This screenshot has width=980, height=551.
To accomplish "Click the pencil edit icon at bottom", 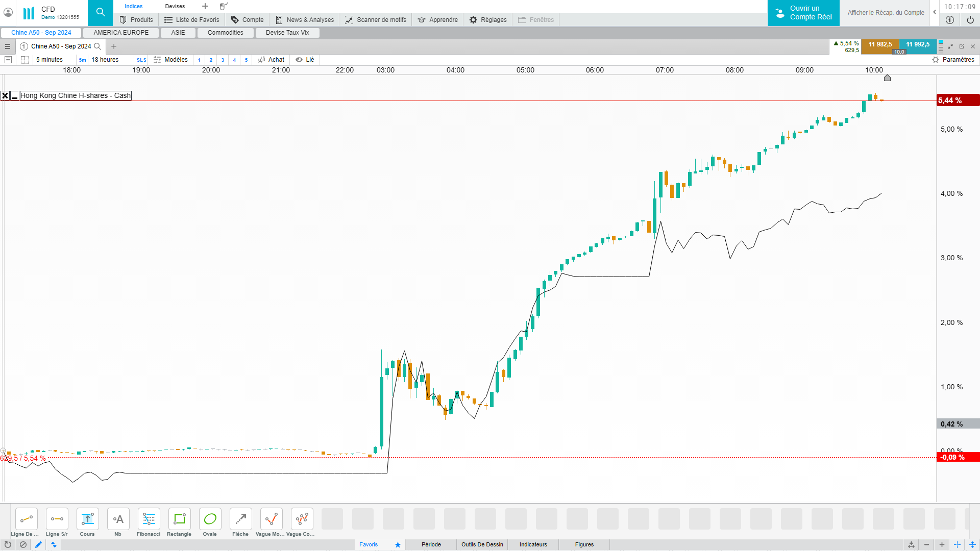I will coord(38,545).
